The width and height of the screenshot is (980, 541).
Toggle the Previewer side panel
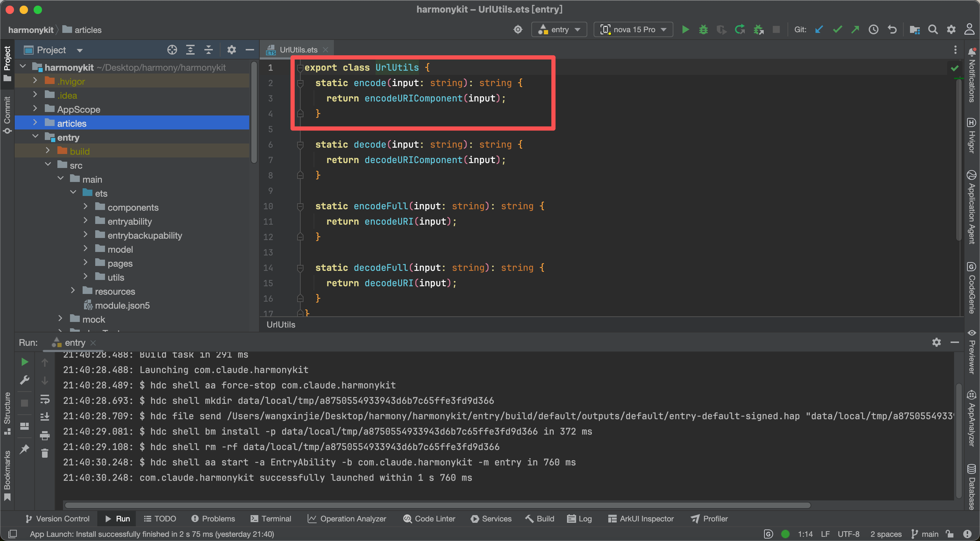tap(972, 352)
